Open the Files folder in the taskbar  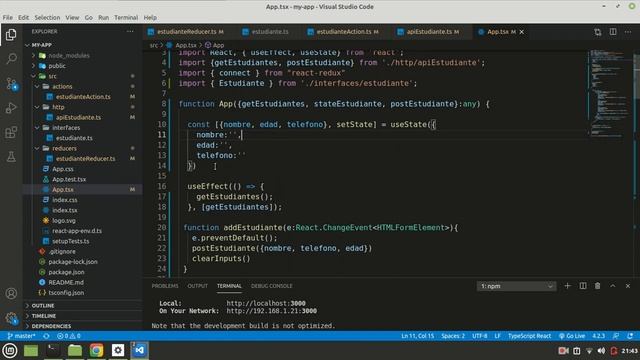75,350
